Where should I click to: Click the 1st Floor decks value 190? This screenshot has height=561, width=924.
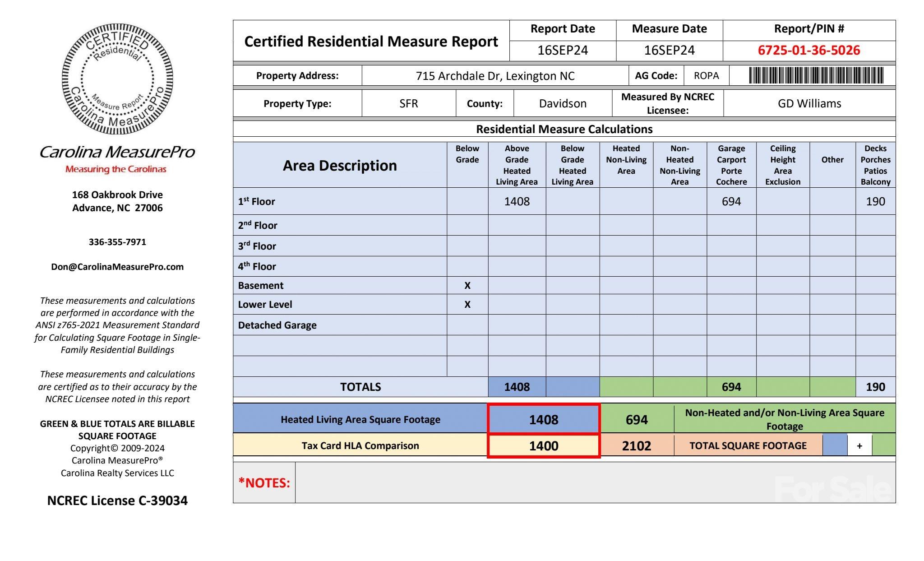[x=875, y=201]
